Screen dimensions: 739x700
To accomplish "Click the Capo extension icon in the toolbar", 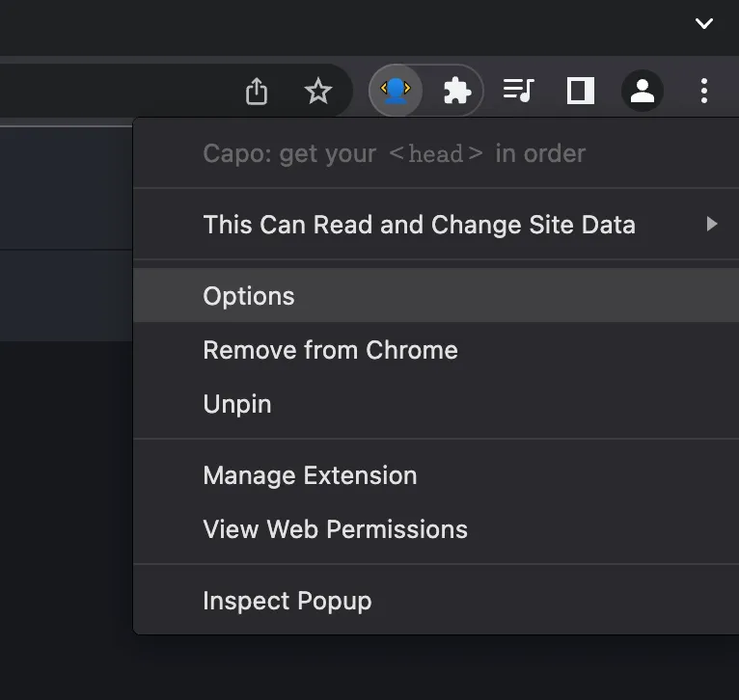I will pos(396,90).
